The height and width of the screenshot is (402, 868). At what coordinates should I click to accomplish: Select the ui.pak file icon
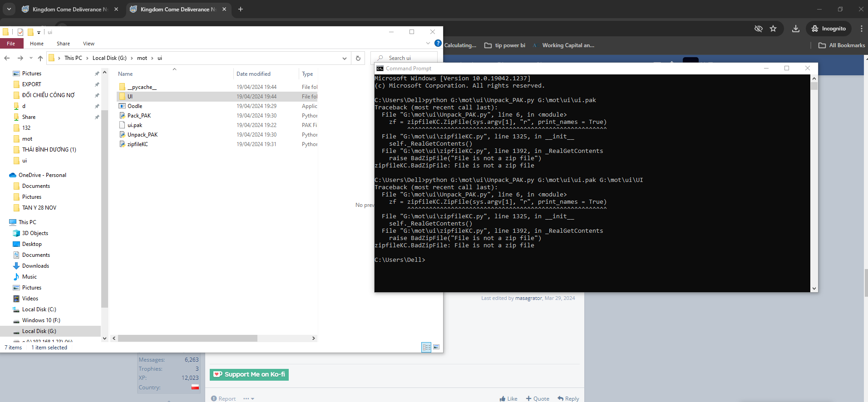[x=122, y=125]
